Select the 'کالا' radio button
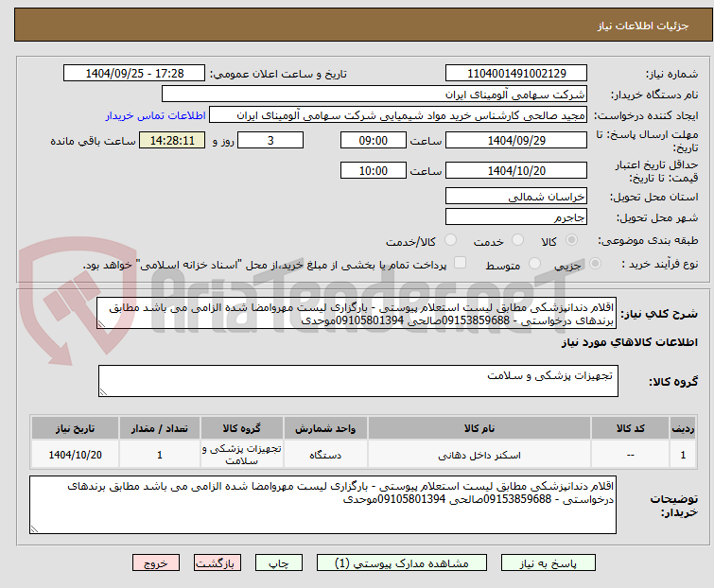 point(571,240)
